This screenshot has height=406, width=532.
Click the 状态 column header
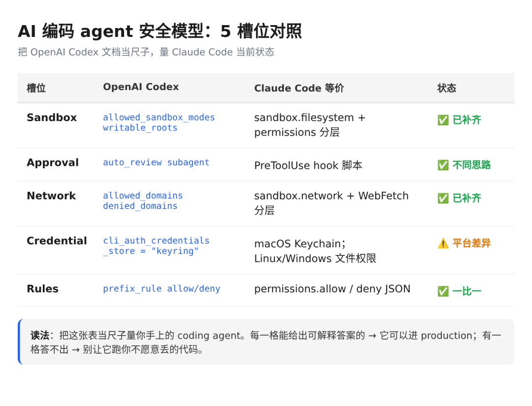coord(446,88)
